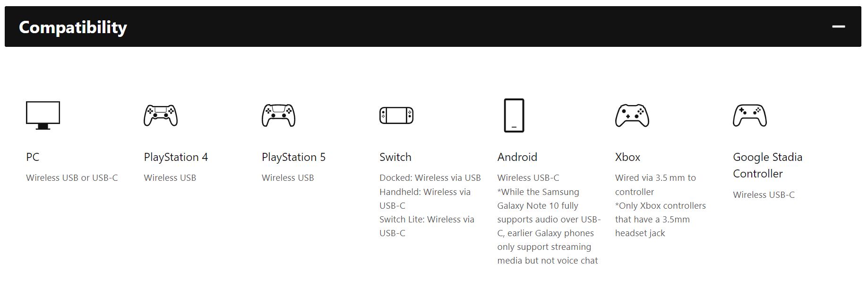
Task: Click the Android heading label
Action: (x=517, y=157)
